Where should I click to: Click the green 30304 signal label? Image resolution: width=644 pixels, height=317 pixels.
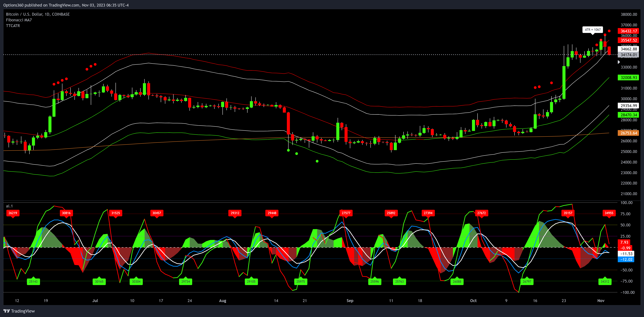tap(136, 282)
